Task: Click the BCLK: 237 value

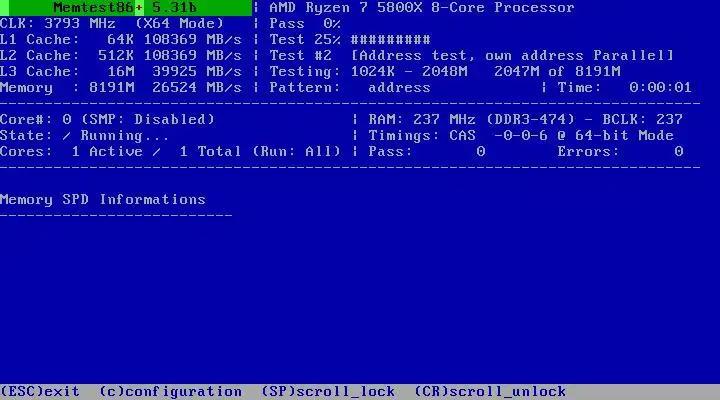Action: (642, 119)
